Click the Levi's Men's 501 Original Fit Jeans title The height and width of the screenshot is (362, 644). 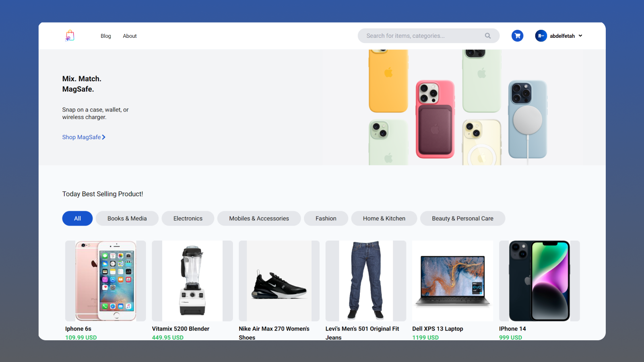pos(362,333)
